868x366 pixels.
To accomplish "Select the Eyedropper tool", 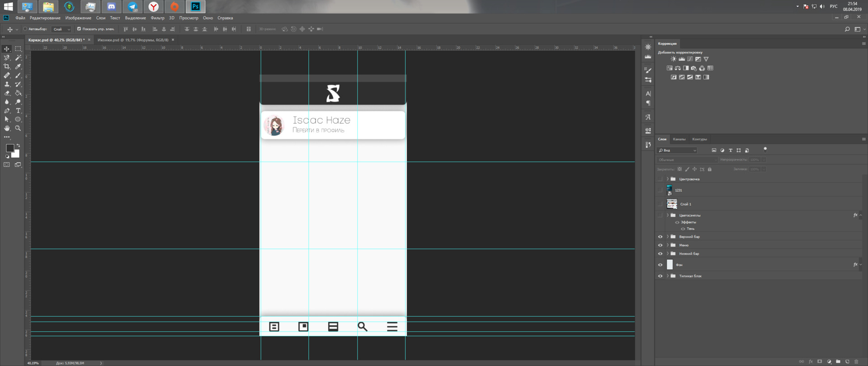I will pyautogui.click(x=18, y=66).
